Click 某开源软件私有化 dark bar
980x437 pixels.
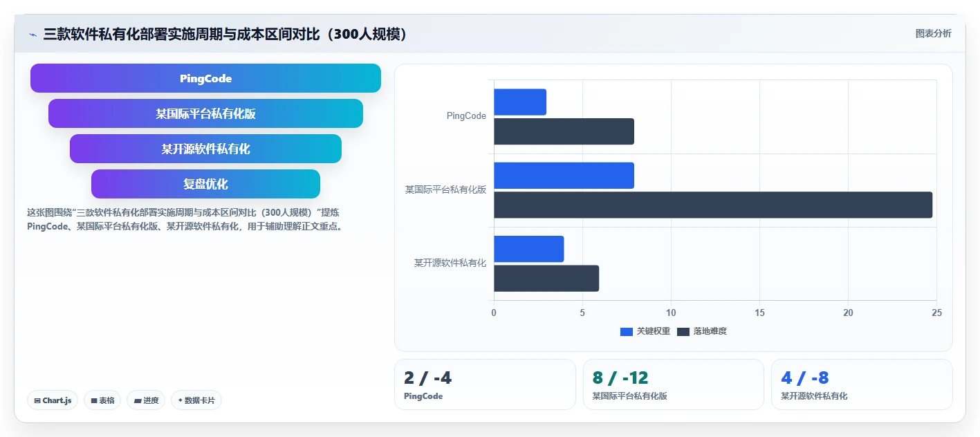click(546, 278)
